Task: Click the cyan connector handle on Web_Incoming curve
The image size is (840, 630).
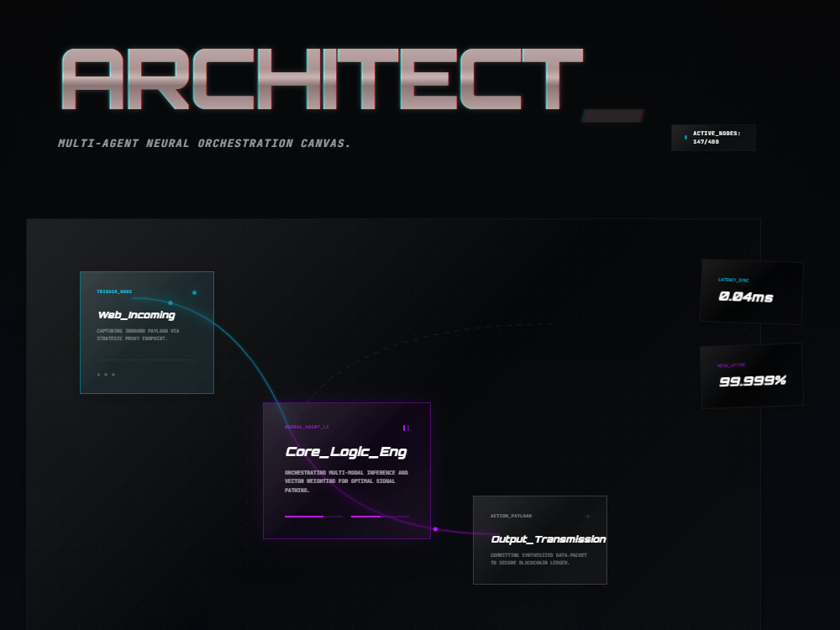Action: [171, 302]
